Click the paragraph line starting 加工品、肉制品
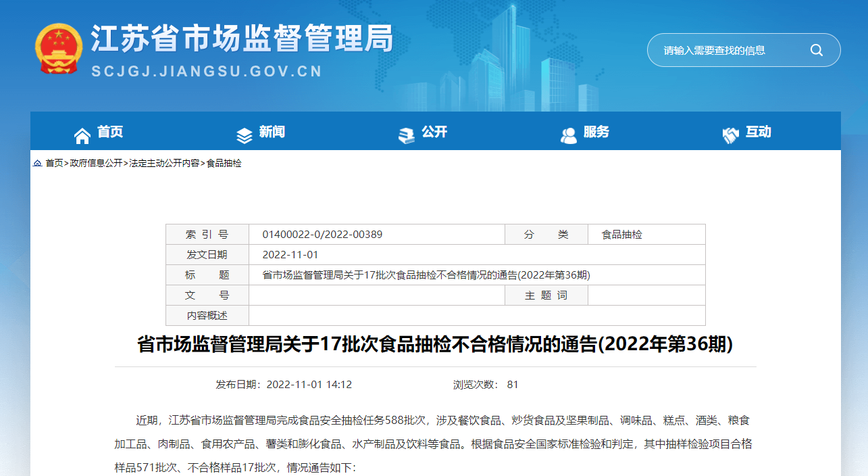 pyautogui.click(x=433, y=444)
